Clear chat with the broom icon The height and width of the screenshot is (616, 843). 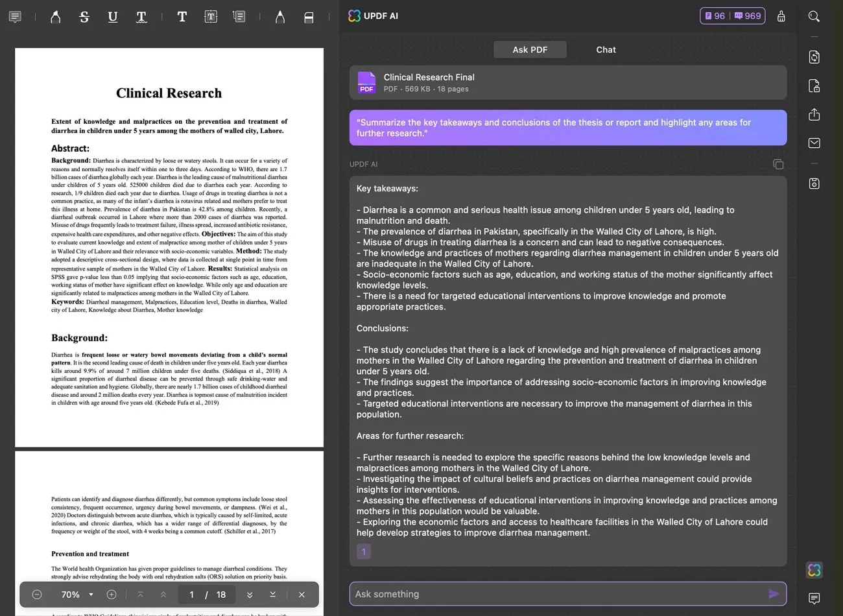(x=781, y=16)
